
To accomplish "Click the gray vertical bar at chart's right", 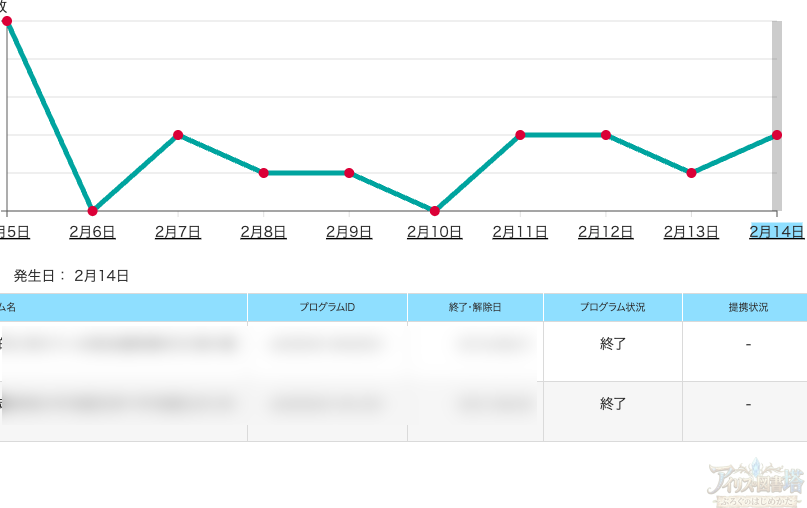I will 776,110.
